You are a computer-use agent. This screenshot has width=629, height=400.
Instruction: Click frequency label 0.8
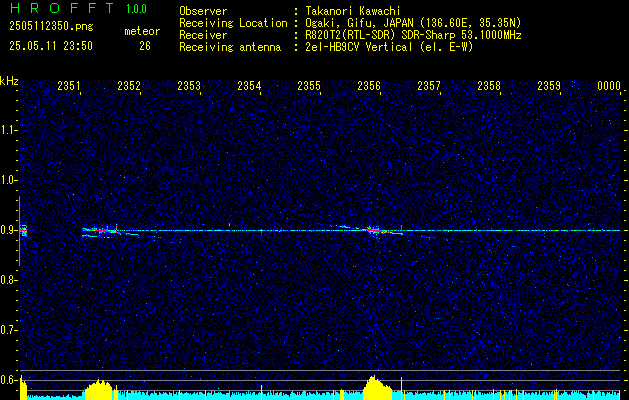click(x=9, y=280)
